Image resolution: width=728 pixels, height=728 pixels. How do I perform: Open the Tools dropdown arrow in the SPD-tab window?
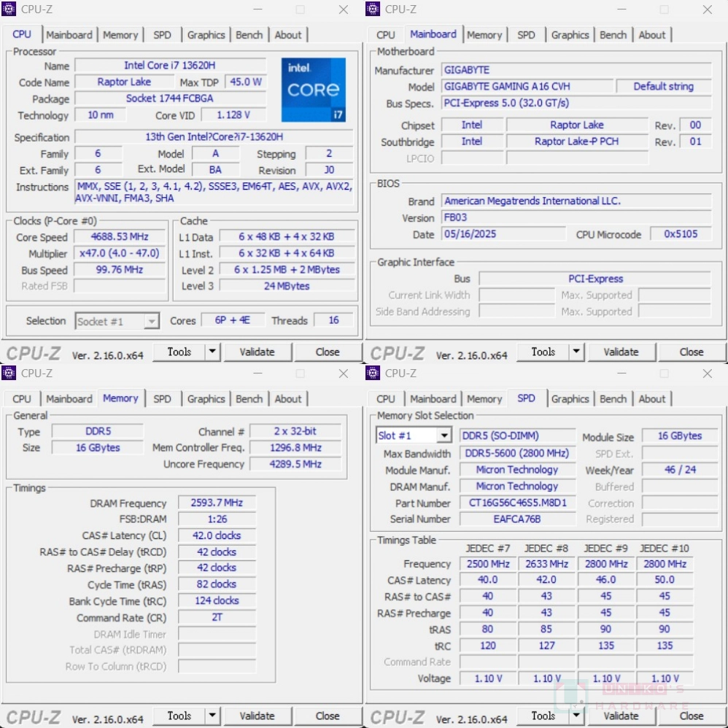[576, 716]
